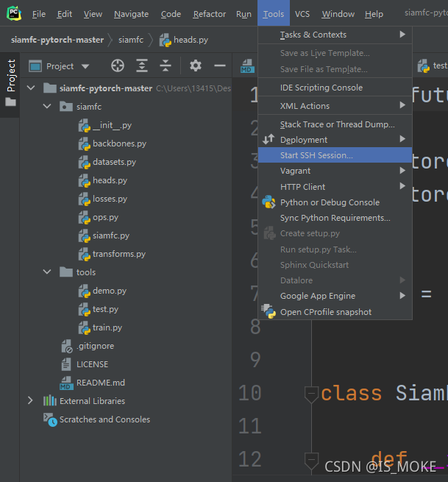
Task: Choose Stack Trace or Thread Dump item
Action: [335, 124]
